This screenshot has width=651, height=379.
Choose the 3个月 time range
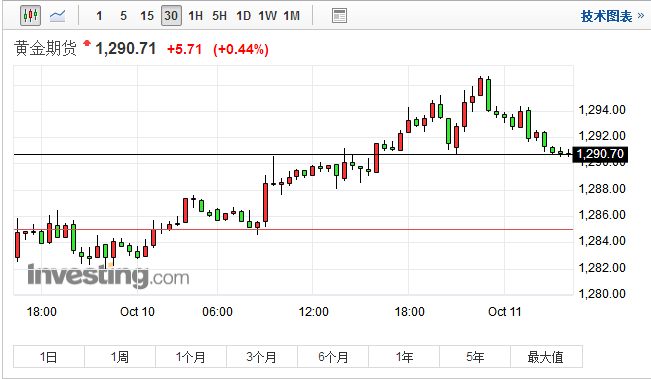tap(262, 357)
